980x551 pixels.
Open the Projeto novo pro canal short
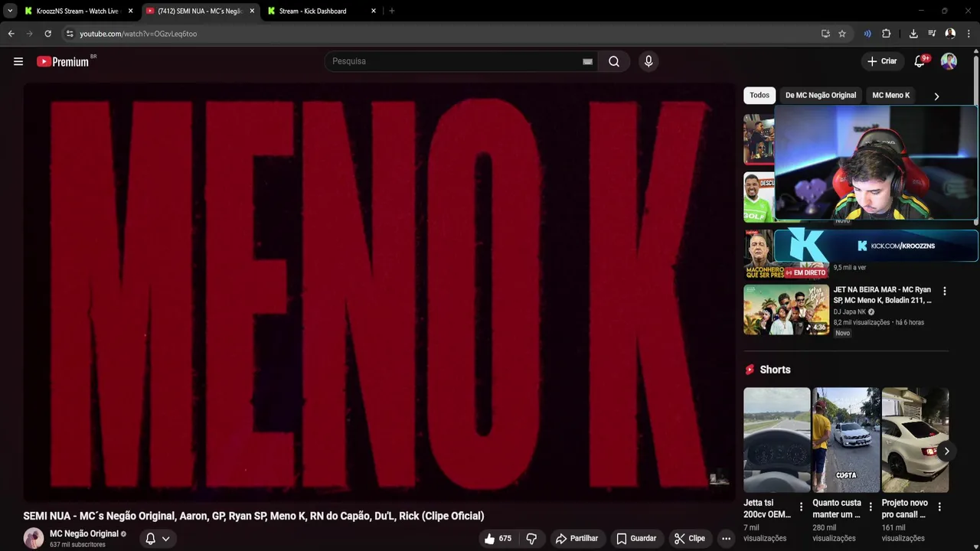(x=915, y=440)
